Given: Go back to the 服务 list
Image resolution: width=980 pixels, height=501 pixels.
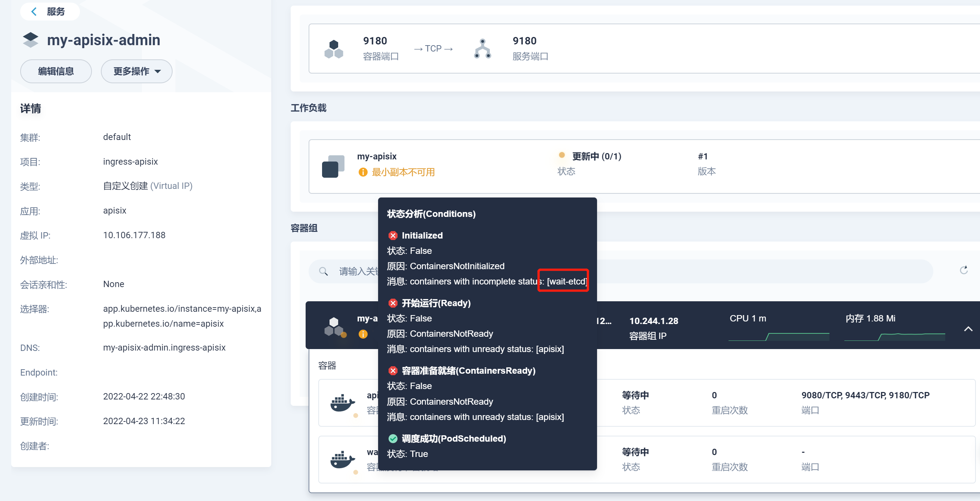Looking at the screenshot, I should (x=50, y=12).
